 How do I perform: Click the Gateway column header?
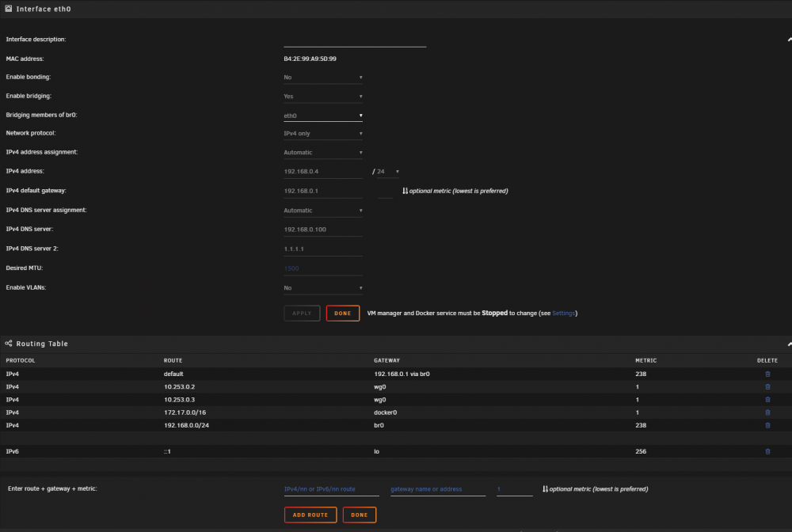tap(386, 360)
